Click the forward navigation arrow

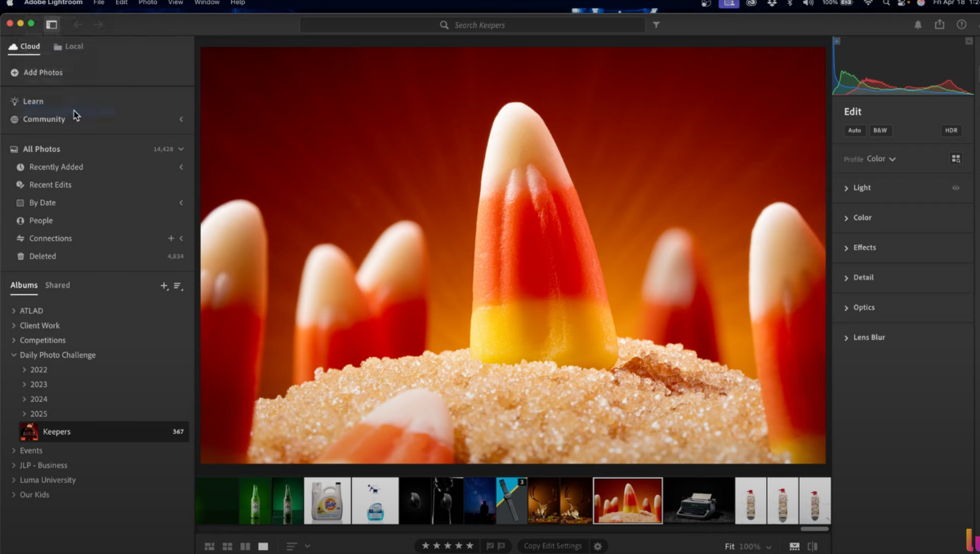click(x=98, y=25)
